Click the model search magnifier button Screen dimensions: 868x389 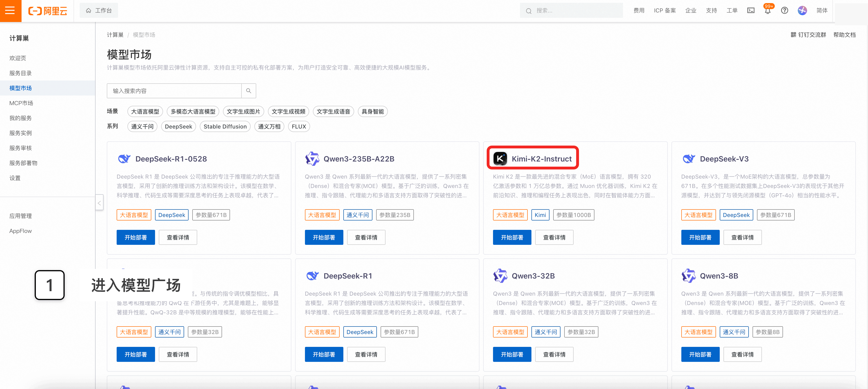tap(249, 91)
